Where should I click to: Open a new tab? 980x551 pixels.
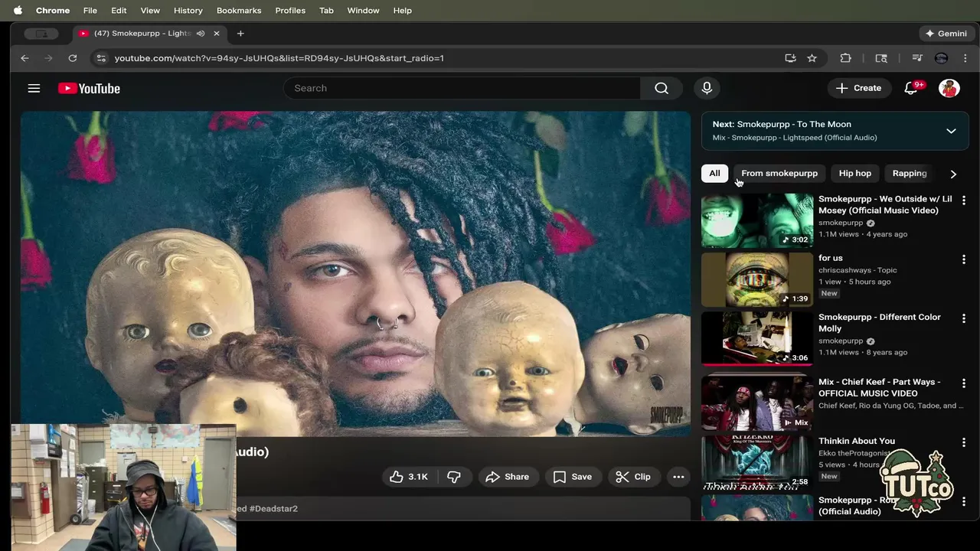pyautogui.click(x=240, y=34)
